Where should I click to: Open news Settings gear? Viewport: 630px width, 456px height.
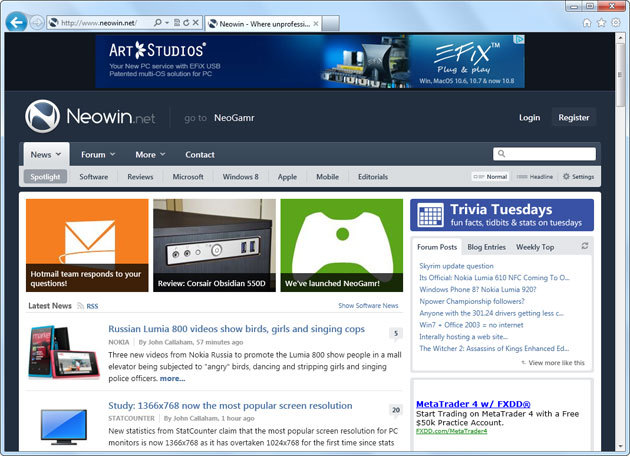[x=578, y=177]
